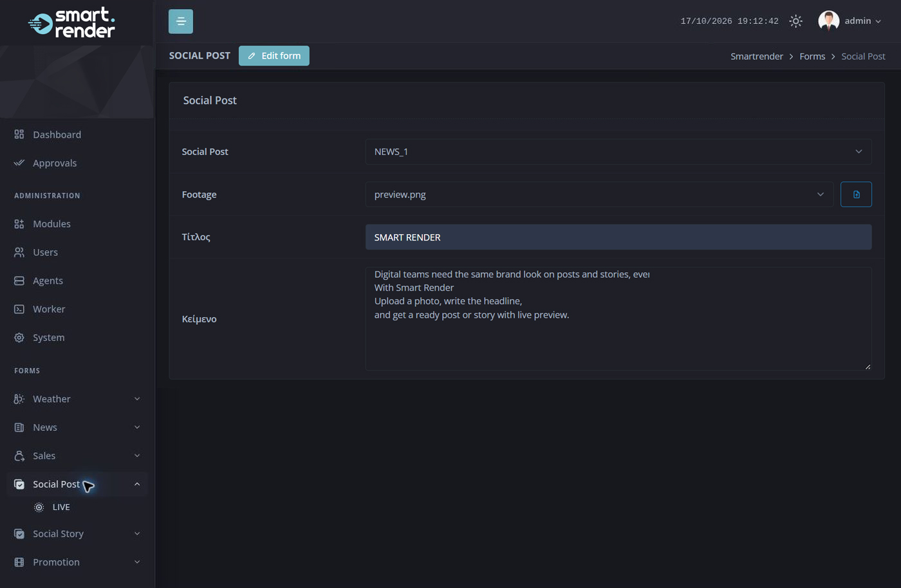
Task: Expand the Weather forms submenu
Action: coord(137,399)
